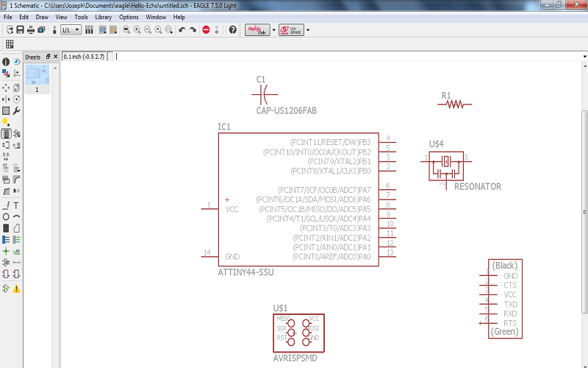Viewport: 588px width, 368px height.
Task: Open the Tools menu
Action: (81, 17)
